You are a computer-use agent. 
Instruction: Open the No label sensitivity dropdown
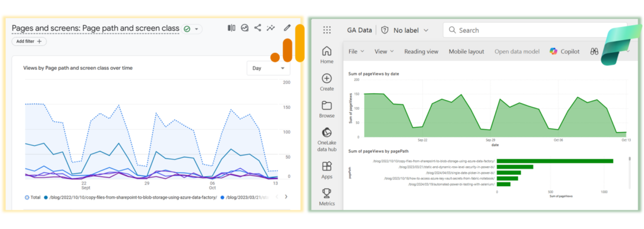(x=404, y=30)
